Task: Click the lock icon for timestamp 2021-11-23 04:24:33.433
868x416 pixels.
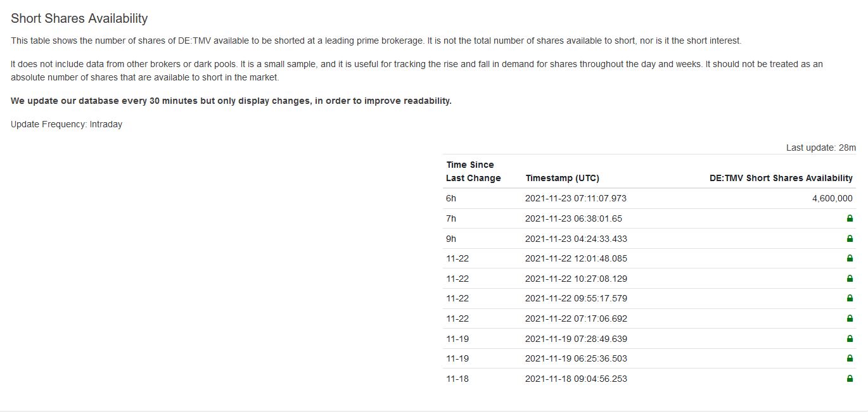Action: pos(850,239)
